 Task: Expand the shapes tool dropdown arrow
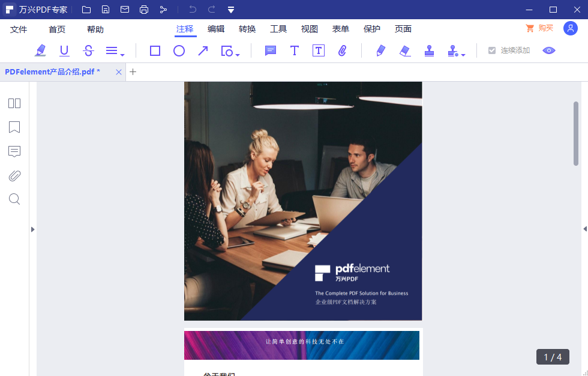click(x=238, y=55)
